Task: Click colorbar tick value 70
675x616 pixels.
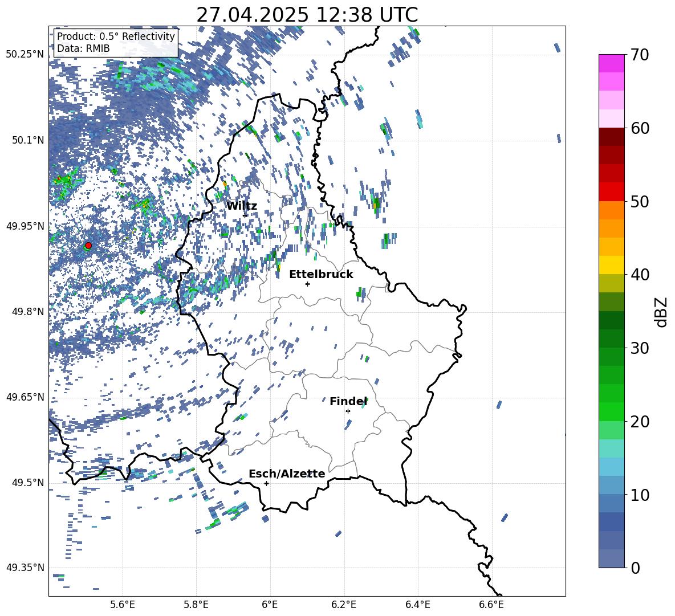Action: pos(640,55)
